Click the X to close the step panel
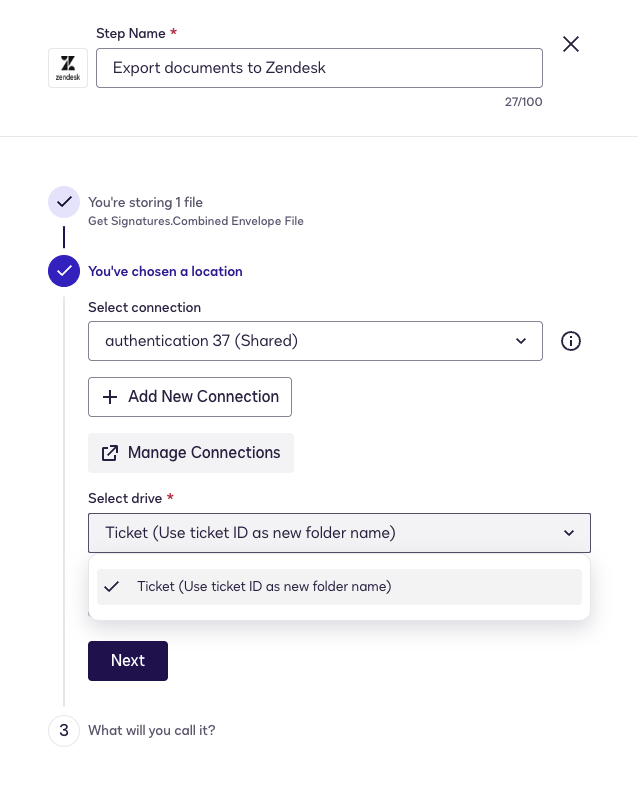The height and width of the screenshot is (801, 638). pyautogui.click(x=571, y=44)
